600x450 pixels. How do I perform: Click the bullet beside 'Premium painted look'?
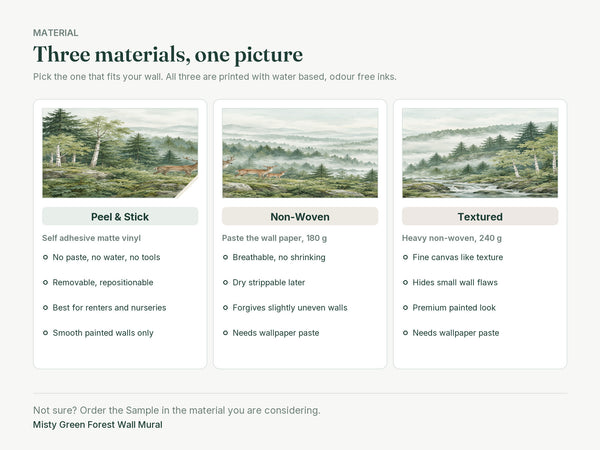(x=405, y=308)
